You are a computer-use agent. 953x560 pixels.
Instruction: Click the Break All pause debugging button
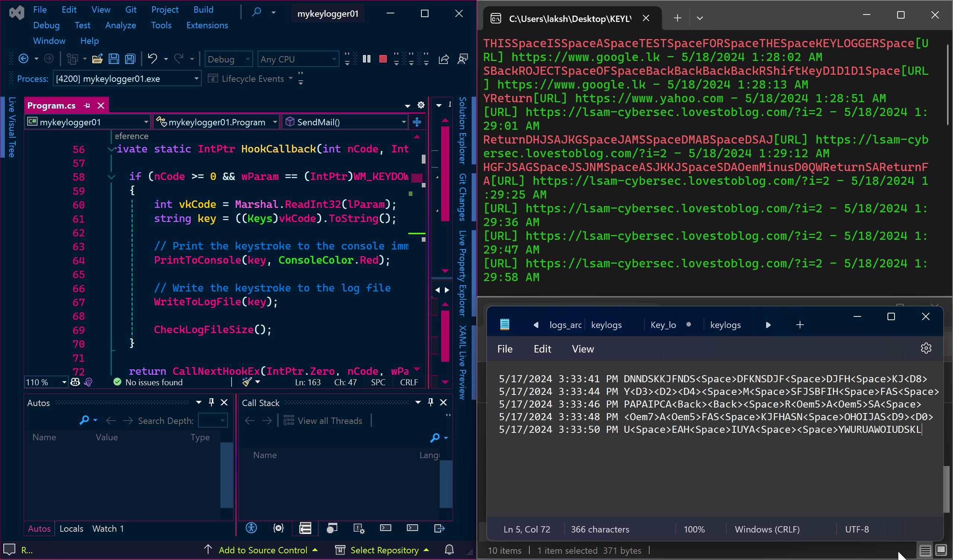pos(366,59)
